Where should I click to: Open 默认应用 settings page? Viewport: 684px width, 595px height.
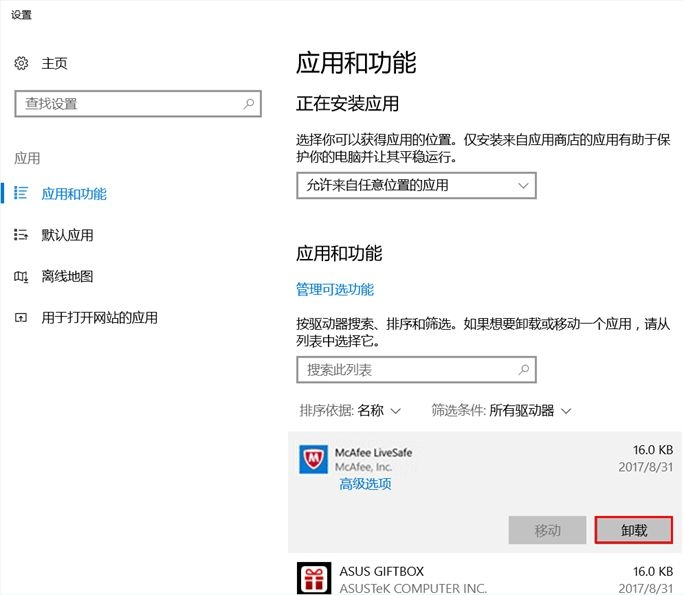coord(67,235)
